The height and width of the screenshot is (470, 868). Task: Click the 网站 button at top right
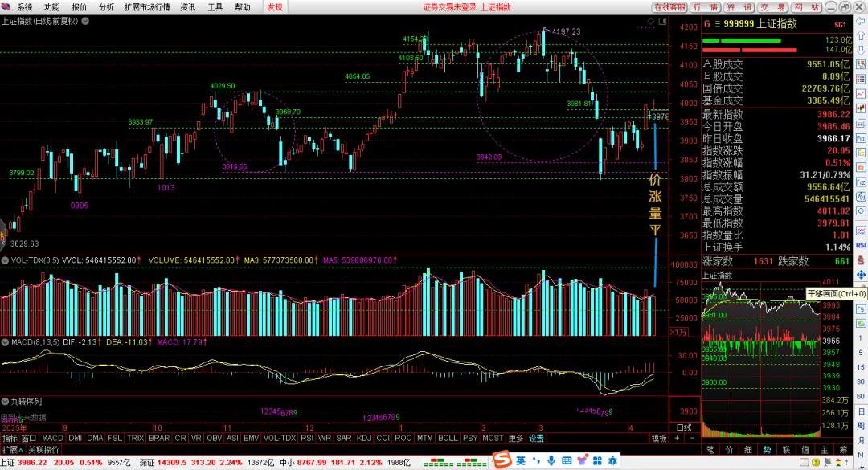[806, 7]
